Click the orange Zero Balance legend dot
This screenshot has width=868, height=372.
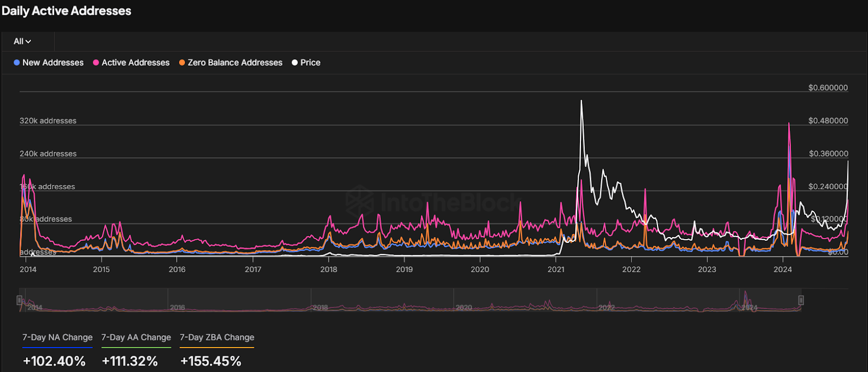click(x=182, y=63)
